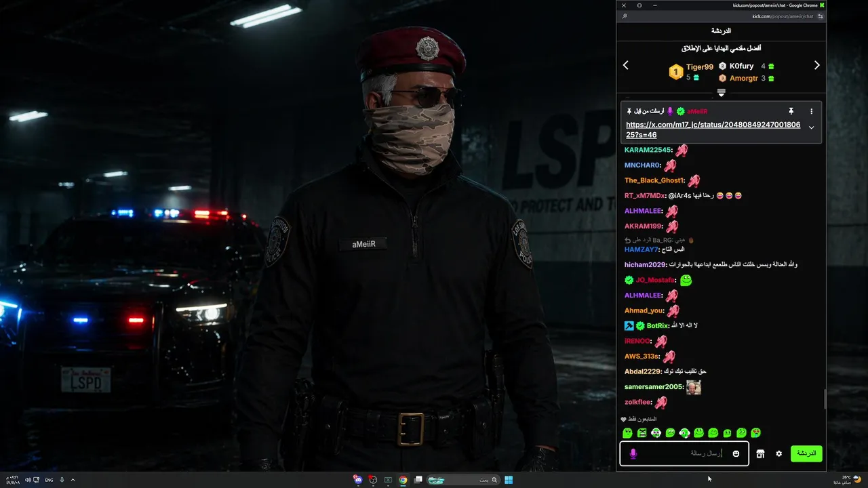Click username Abdal2229 in chat
This screenshot has height=488, width=868.
[x=643, y=371]
